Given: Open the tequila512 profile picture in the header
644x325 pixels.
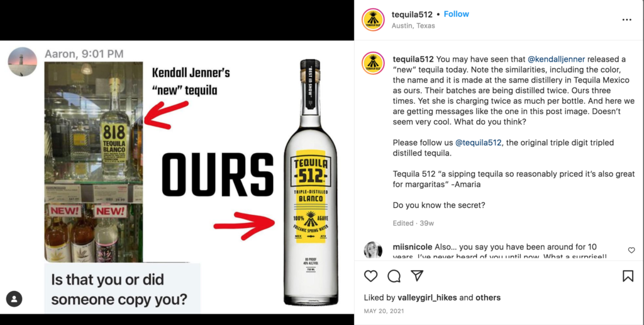Looking at the screenshot, I should tap(373, 20).
